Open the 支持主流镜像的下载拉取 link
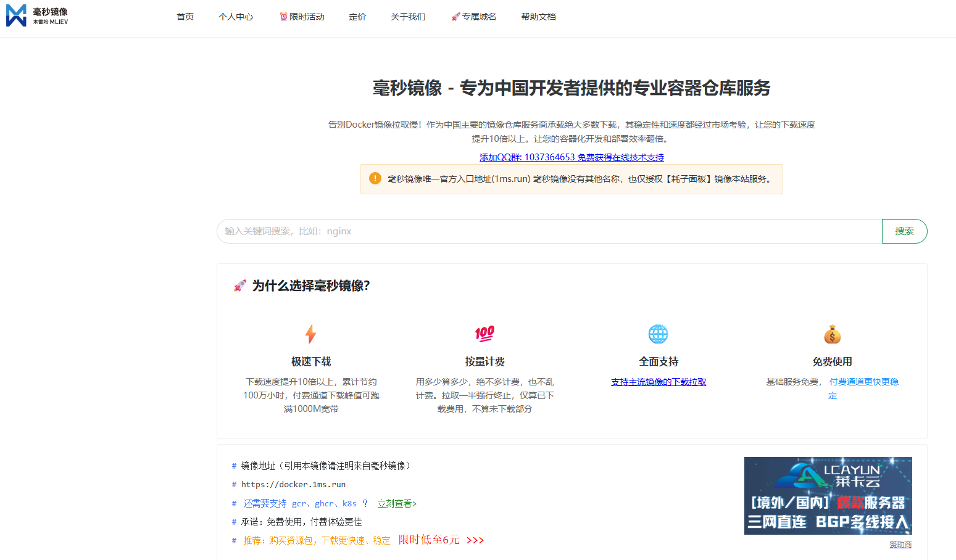This screenshot has height=560, width=956. click(x=659, y=382)
